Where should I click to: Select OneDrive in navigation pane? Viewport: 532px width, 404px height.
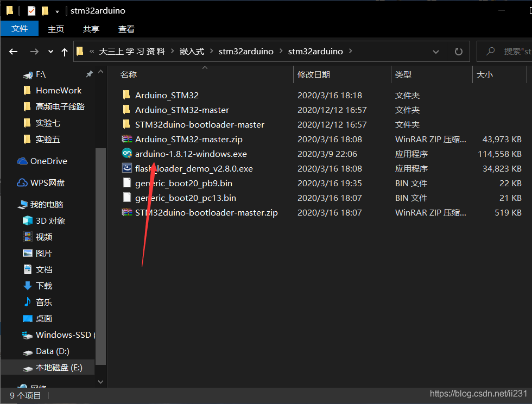point(48,161)
